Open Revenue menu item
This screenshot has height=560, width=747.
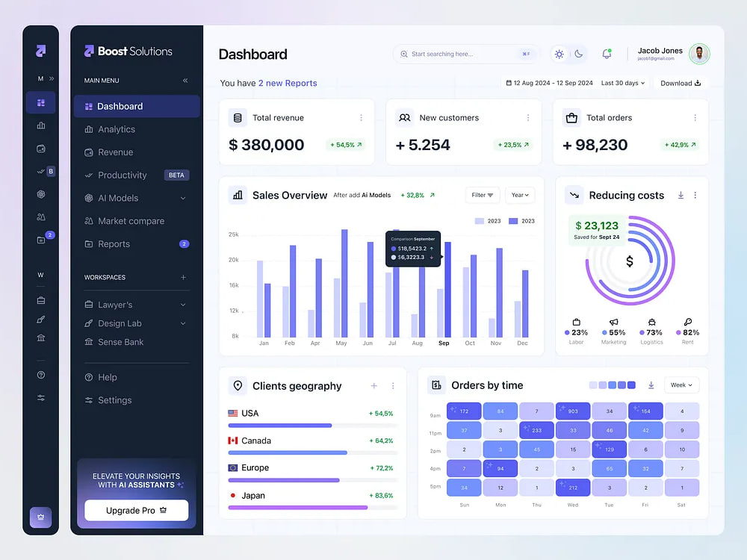point(137,152)
